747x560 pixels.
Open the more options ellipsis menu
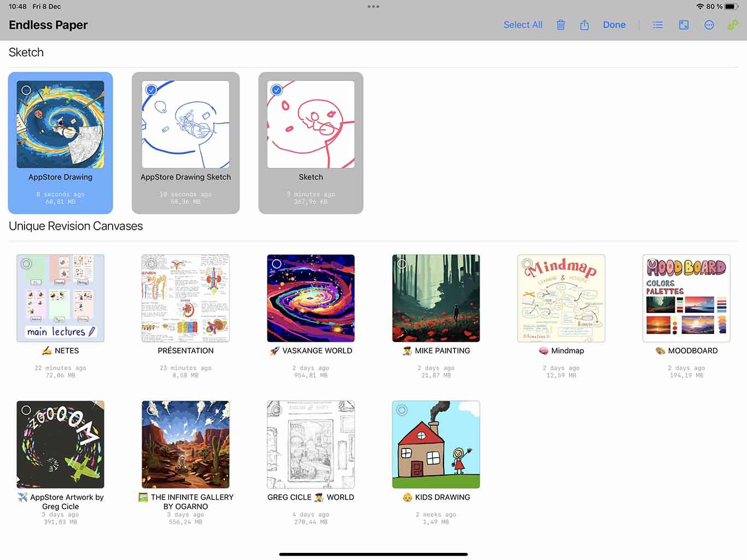click(709, 25)
